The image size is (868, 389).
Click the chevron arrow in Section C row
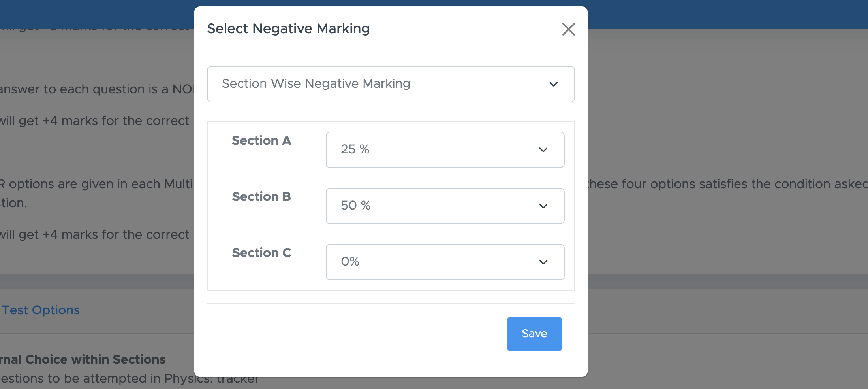(543, 262)
